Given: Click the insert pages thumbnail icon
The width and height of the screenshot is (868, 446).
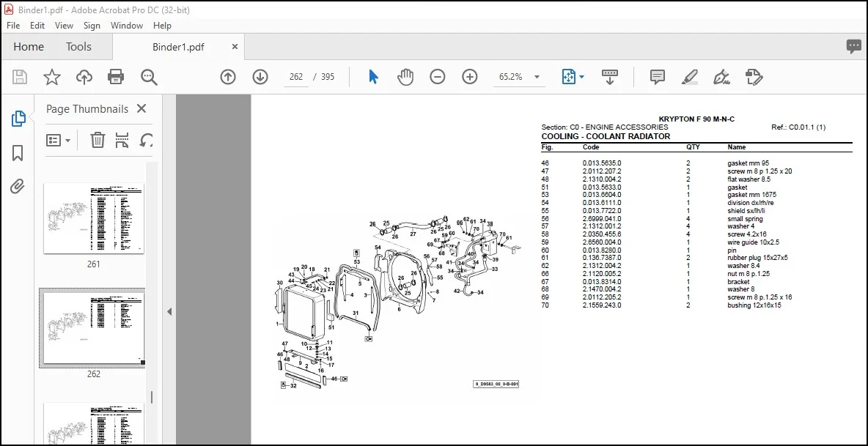Looking at the screenshot, I should click(x=122, y=141).
